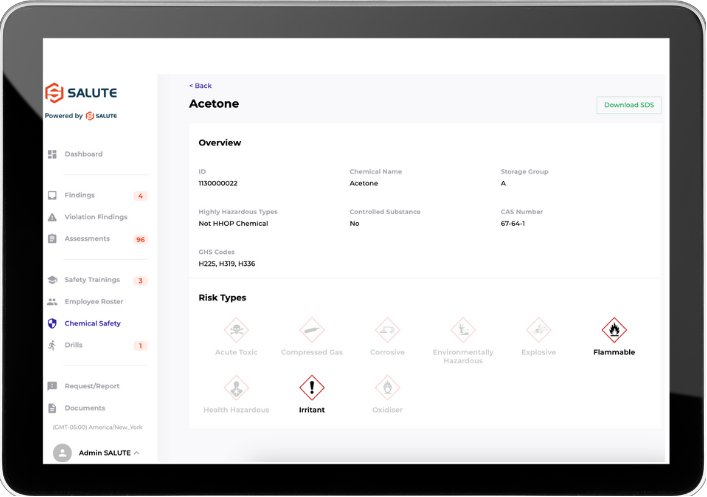Image resolution: width=707 pixels, height=497 pixels.
Task: Click the Dashboard grid icon
Action: click(x=52, y=154)
